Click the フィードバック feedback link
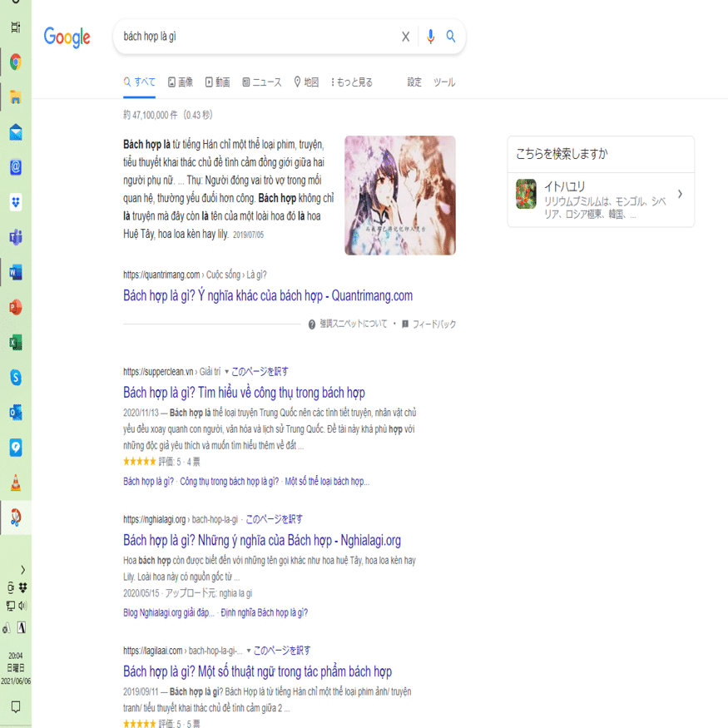 tap(434, 324)
